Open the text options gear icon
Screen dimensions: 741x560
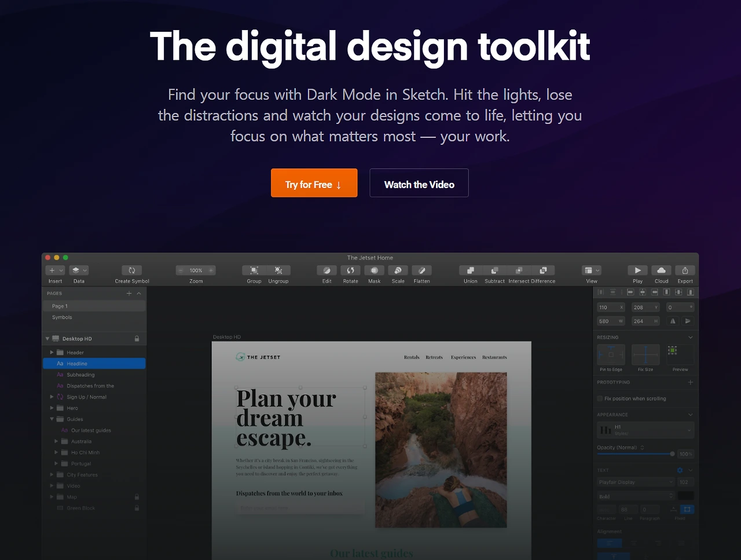680,470
